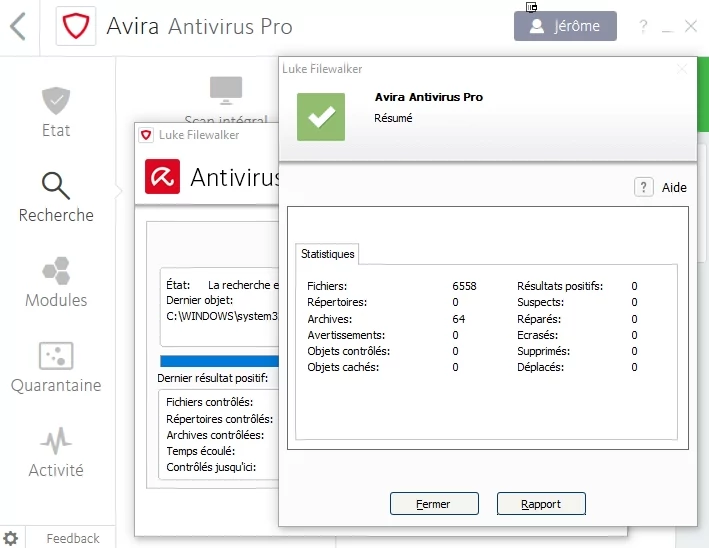
Task: Click the Avertissements label
Action: click(346, 335)
